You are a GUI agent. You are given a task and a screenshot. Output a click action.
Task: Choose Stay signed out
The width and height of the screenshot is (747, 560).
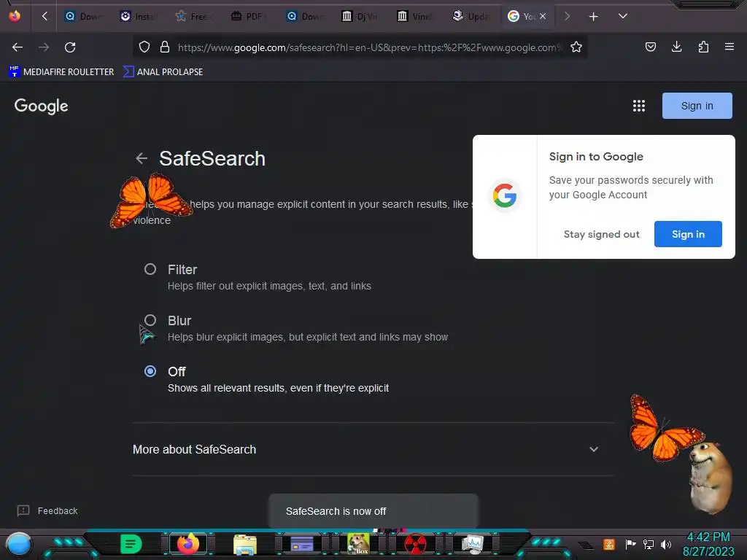[x=601, y=234]
